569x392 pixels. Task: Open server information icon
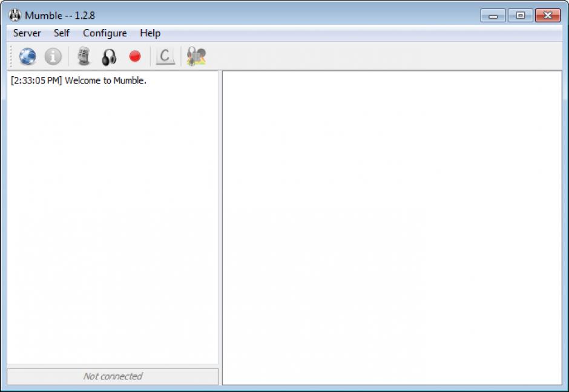coord(53,57)
